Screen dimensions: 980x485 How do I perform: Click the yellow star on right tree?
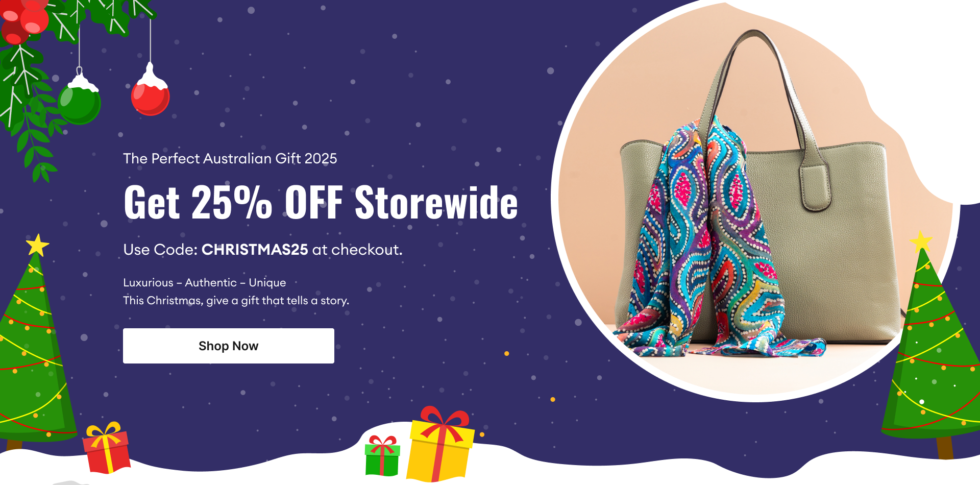pyautogui.click(x=921, y=241)
